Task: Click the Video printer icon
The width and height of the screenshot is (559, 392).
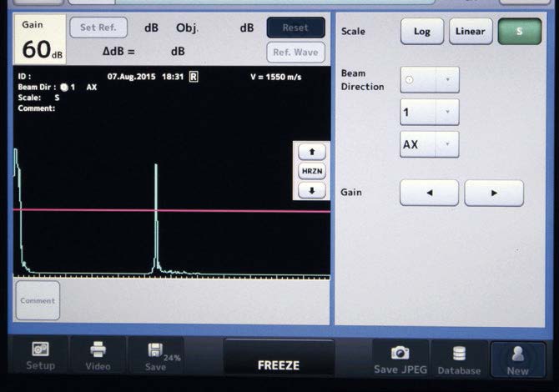Action: point(98,355)
